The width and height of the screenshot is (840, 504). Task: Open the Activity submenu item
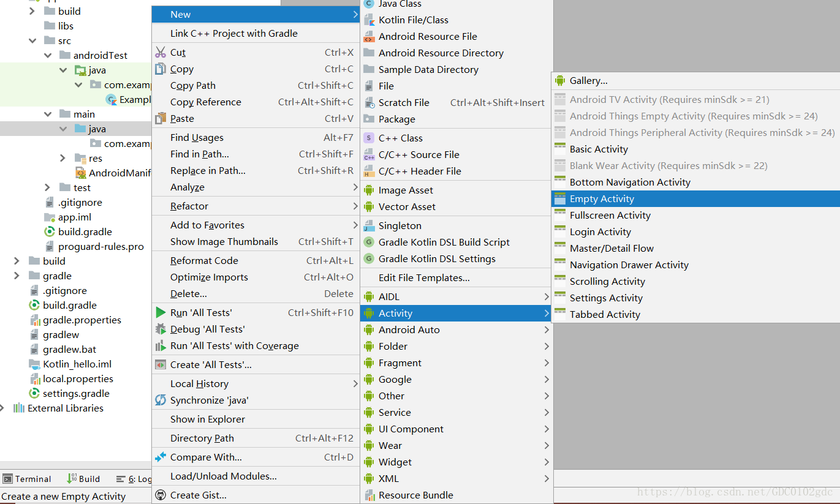(456, 314)
